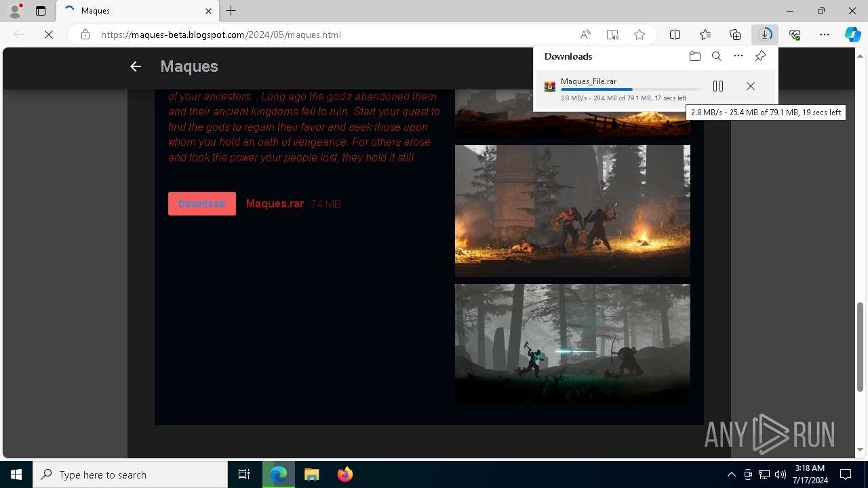Viewport: 868px width, 488px height.
Task: View site information lock icon
Action: pyautogui.click(x=85, y=35)
